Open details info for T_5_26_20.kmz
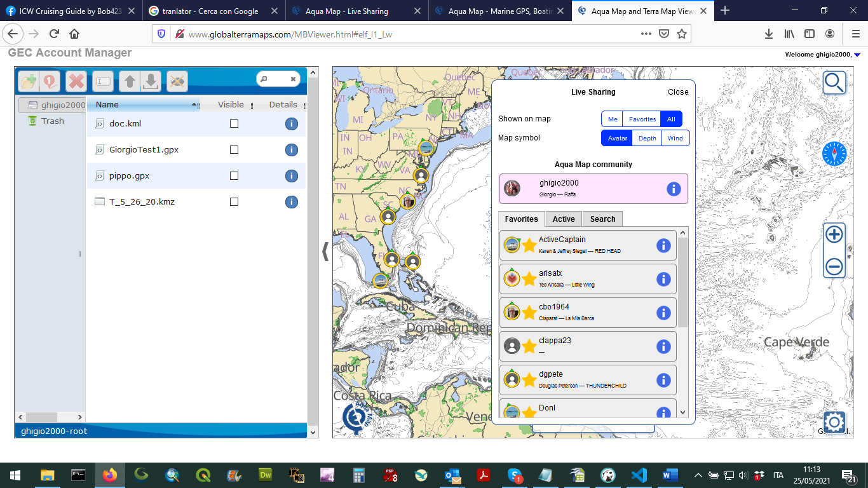The width and height of the screenshot is (868, 488). point(292,202)
